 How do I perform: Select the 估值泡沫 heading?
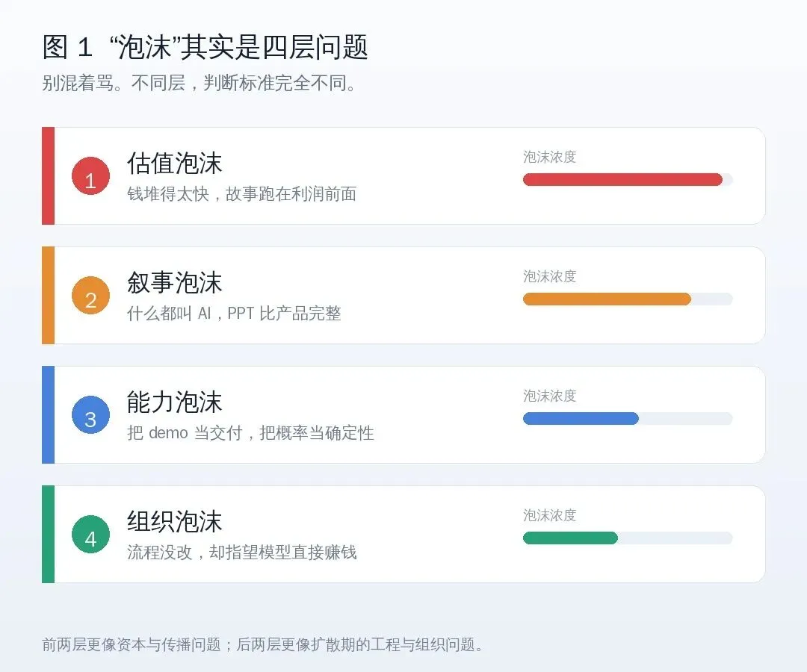[x=174, y=164]
